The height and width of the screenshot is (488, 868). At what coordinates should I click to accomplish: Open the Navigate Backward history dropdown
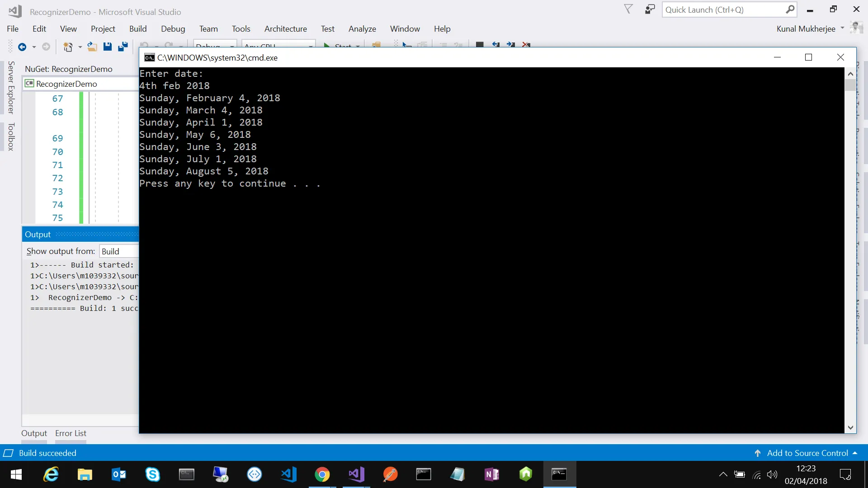click(x=34, y=47)
